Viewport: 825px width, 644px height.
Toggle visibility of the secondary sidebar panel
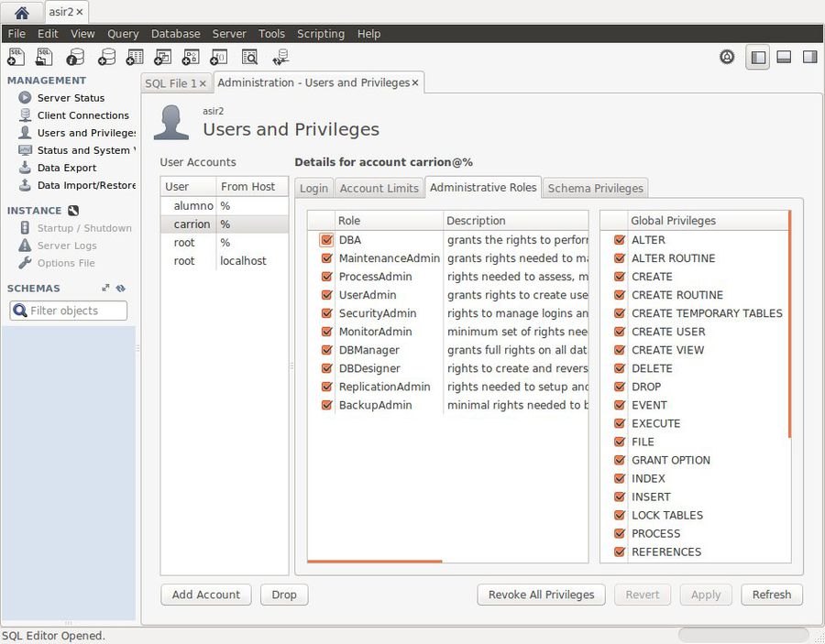[x=809, y=57]
